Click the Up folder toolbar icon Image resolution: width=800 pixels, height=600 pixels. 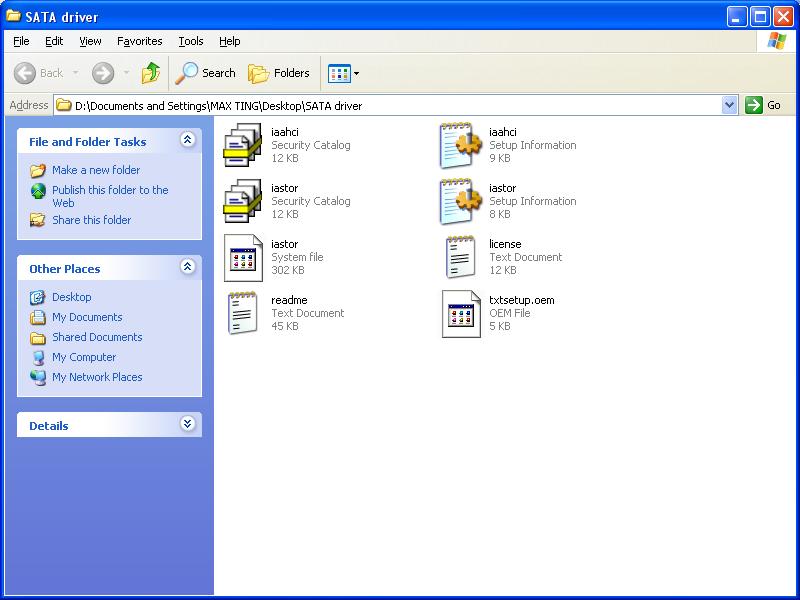[x=151, y=73]
